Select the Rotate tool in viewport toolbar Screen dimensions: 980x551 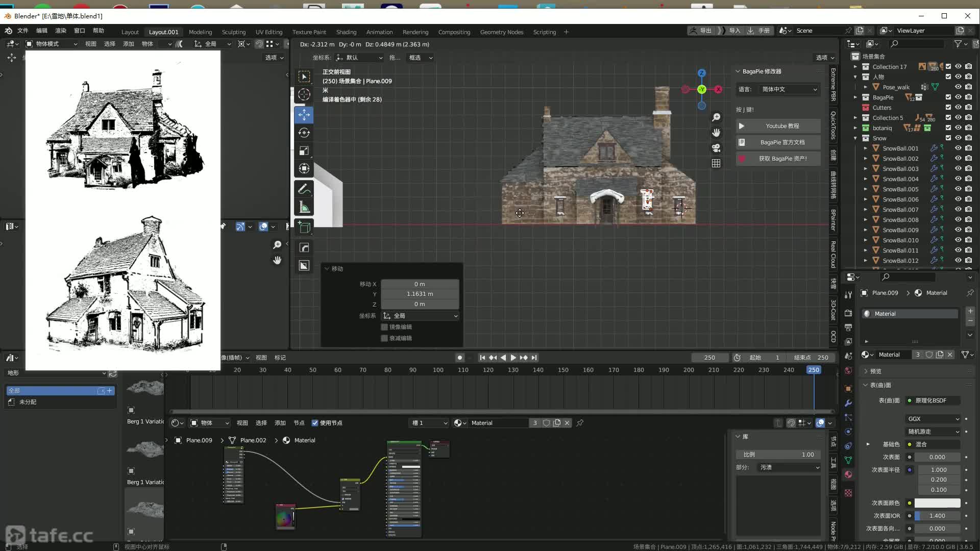tap(304, 133)
